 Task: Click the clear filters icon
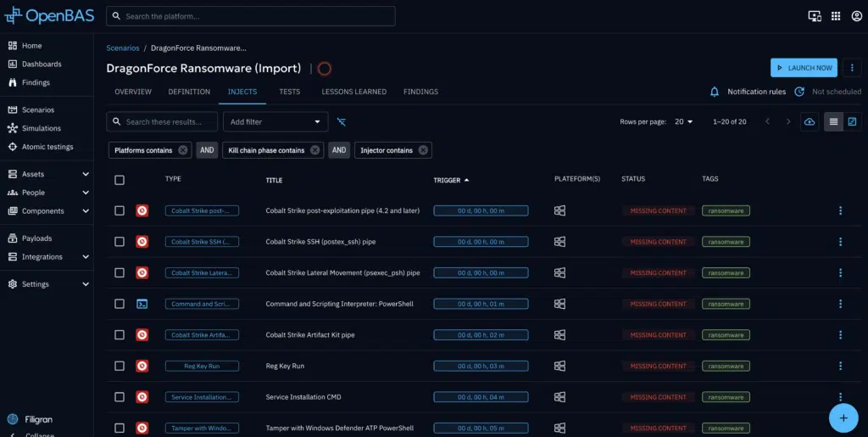pos(342,122)
